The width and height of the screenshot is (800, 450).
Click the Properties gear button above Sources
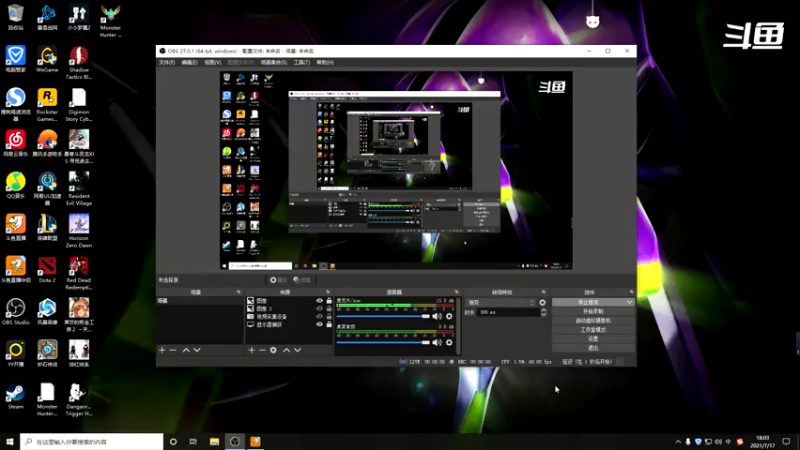[x=278, y=280]
